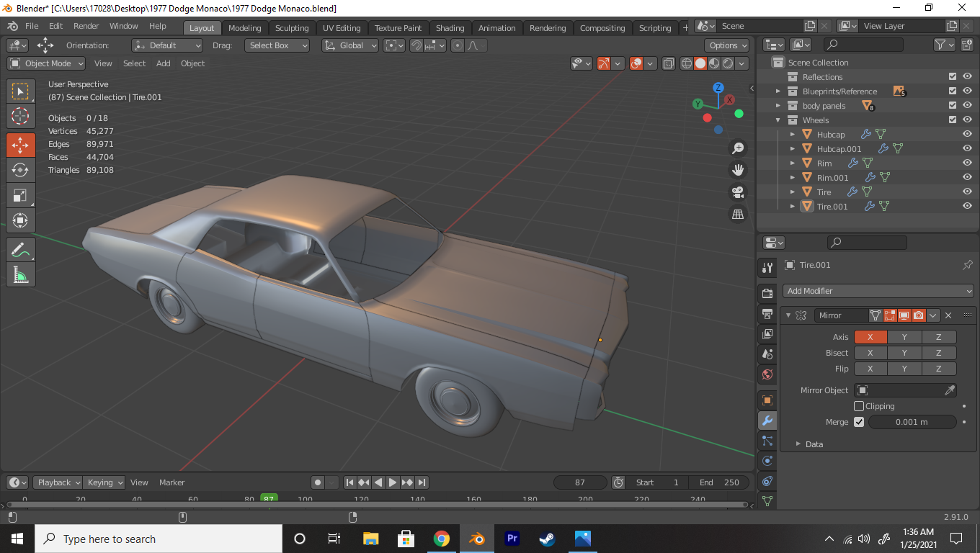This screenshot has height=553, width=980.
Task: Select the Rotate tool
Action: point(20,170)
